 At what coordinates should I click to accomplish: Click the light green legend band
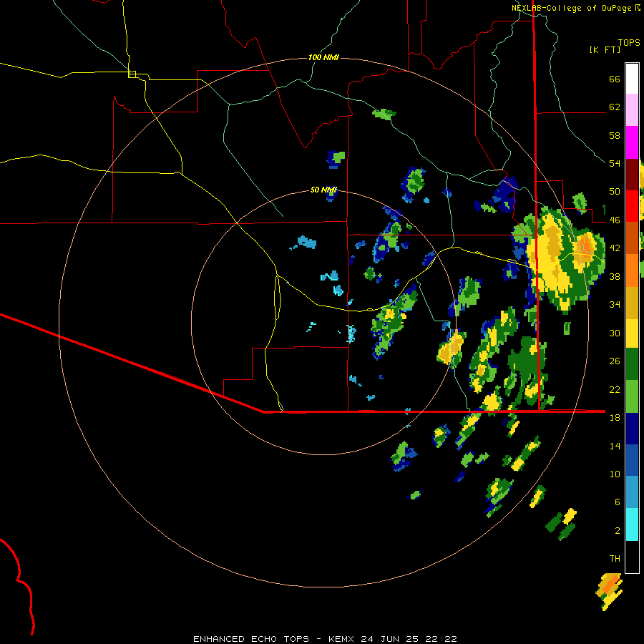632,396
